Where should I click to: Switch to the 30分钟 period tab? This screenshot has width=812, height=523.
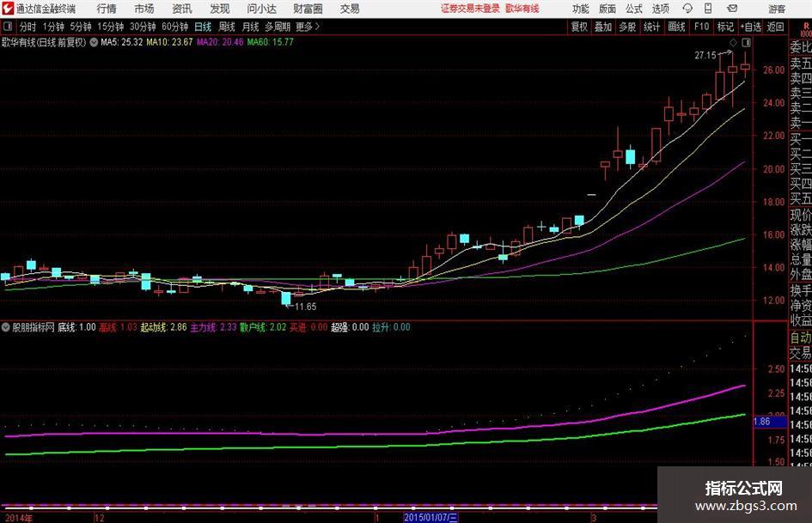[x=143, y=27]
